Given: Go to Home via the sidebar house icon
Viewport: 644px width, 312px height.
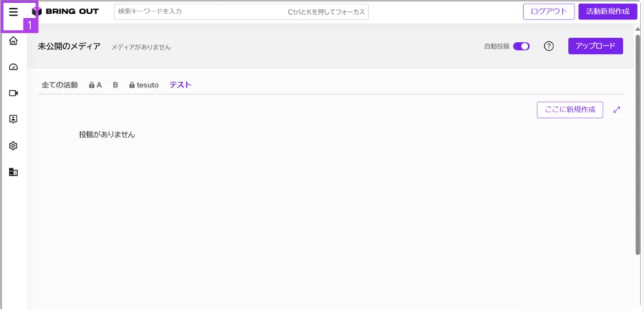Looking at the screenshot, I should coord(13,40).
